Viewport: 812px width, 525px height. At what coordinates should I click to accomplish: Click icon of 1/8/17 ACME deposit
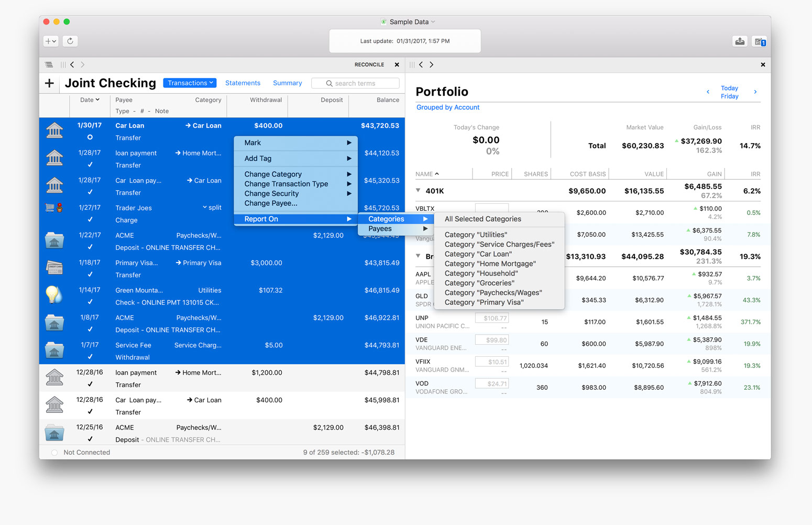[54, 322]
